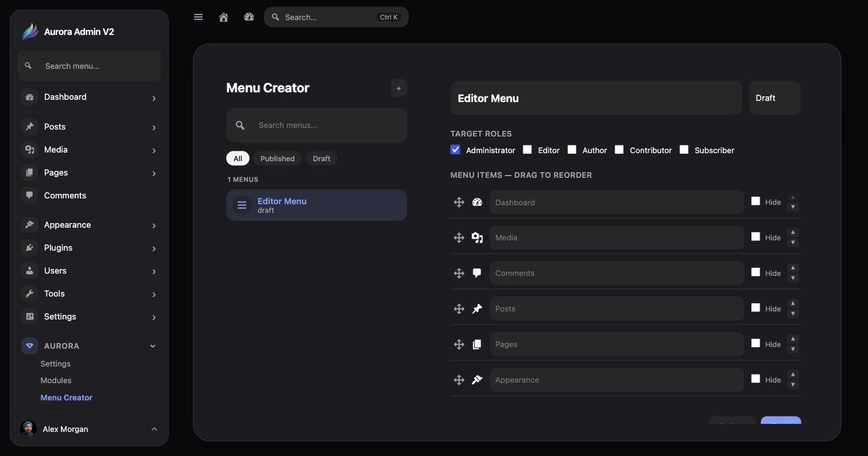Click the gauge icon beside Dashboard menu item
868x456 pixels.
477,202
